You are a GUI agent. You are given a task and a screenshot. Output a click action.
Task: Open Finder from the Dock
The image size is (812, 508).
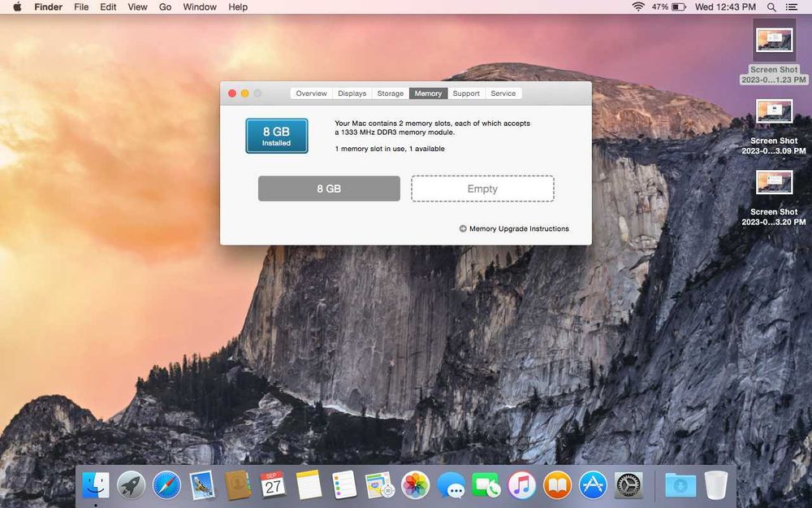click(x=96, y=485)
